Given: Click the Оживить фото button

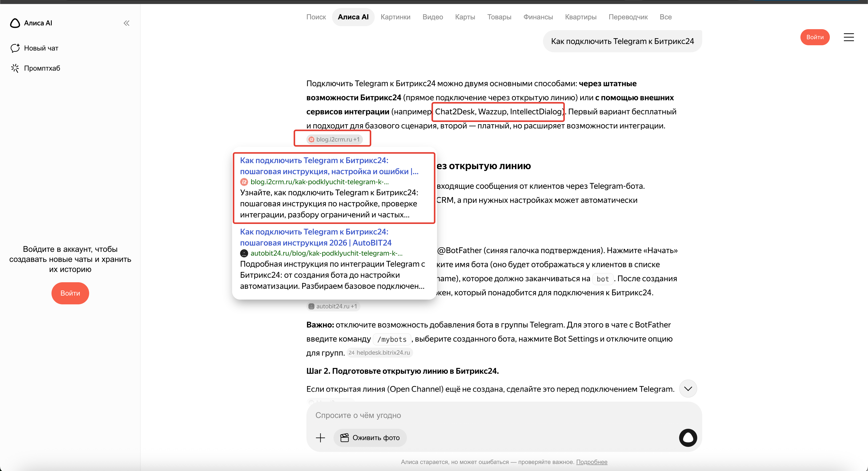Looking at the screenshot, I should click(x=370, y=438).
